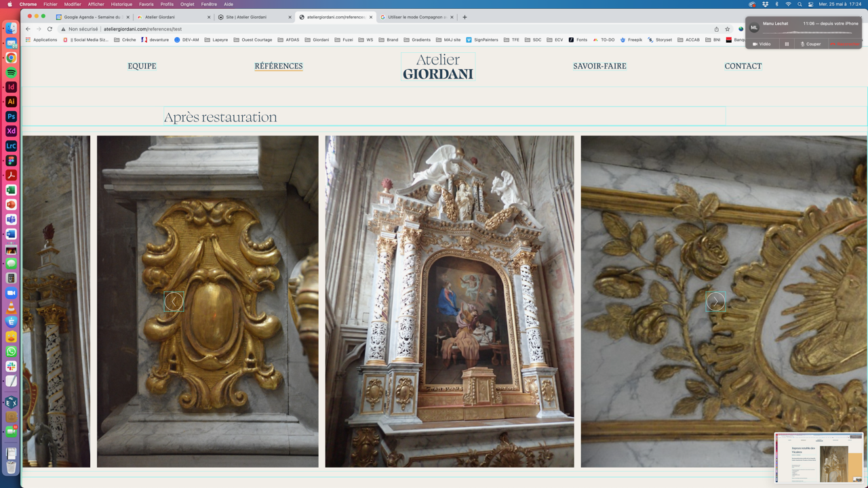Expand the Gradients bookmarks folder
The image size is (868, 488).
417,40
